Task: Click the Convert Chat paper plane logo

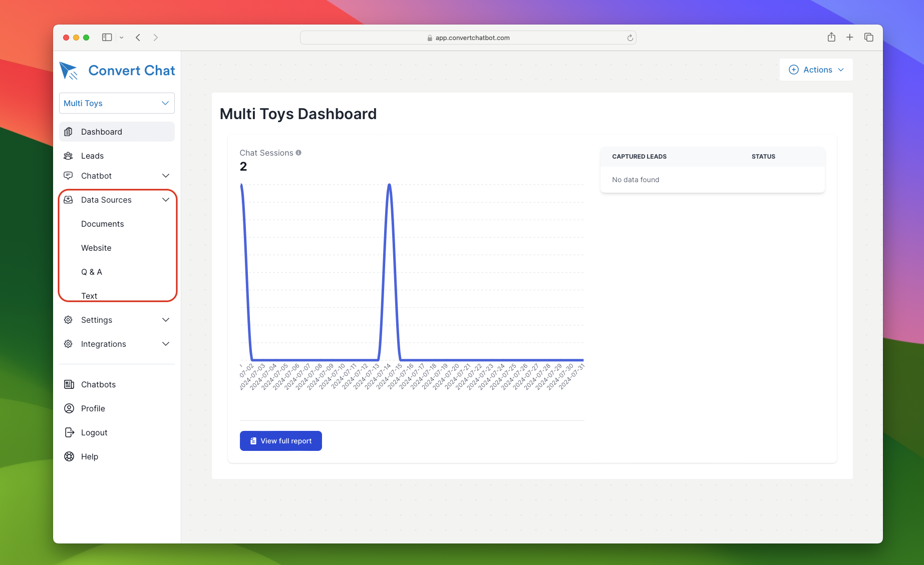Action: coord(69,71)
